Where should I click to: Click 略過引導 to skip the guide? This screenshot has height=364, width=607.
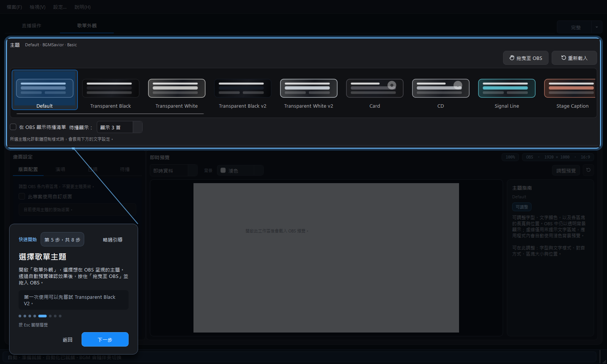113,240
